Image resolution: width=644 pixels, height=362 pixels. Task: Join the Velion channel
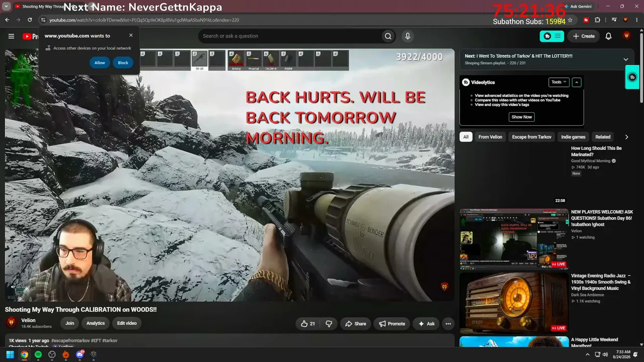point(70,323)
